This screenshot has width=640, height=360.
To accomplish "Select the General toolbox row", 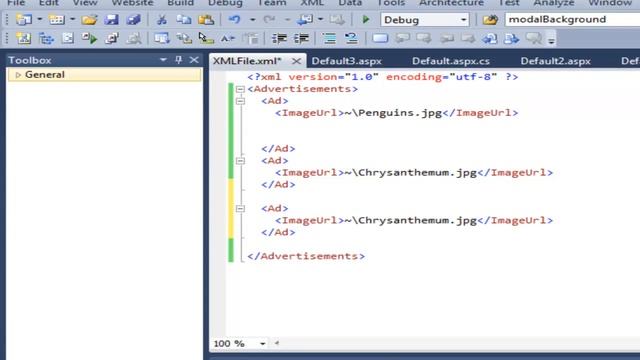I will (104, 75).
